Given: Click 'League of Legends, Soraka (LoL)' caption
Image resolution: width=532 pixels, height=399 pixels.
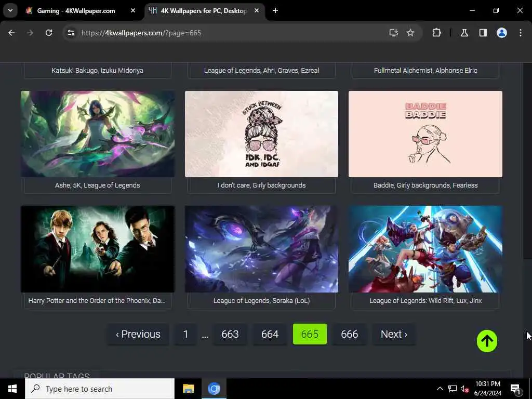Looking at the screenshot, I should [x=262, y=301].
